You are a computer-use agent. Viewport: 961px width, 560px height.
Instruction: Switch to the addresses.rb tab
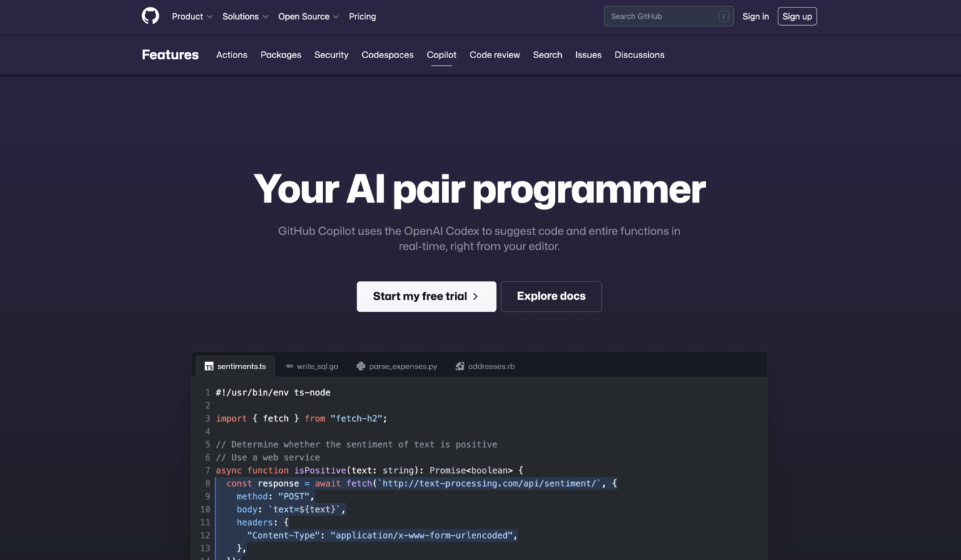[491, 366]
